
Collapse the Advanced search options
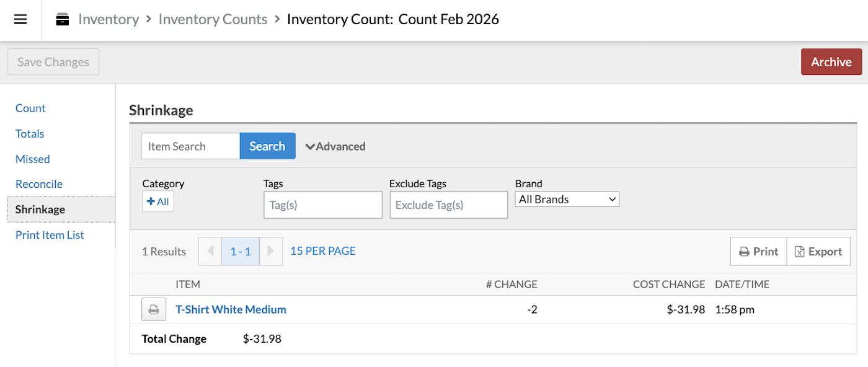tap(335, 146)
